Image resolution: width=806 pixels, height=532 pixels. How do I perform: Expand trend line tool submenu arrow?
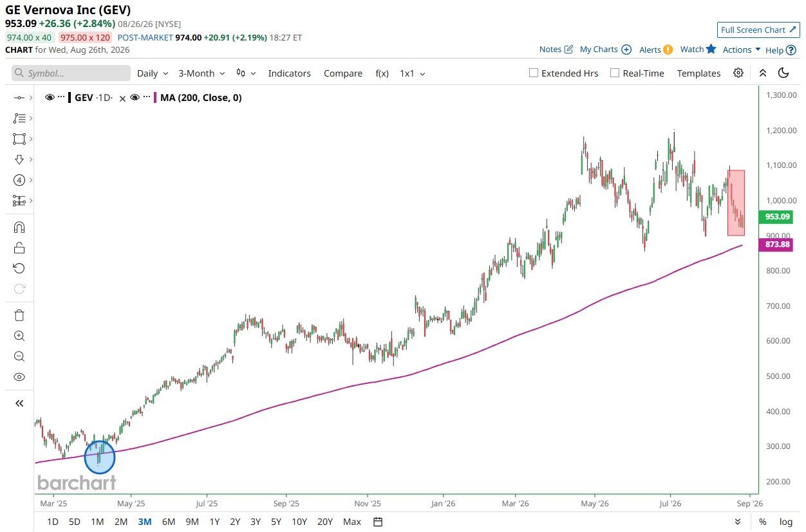pos(30,98)
